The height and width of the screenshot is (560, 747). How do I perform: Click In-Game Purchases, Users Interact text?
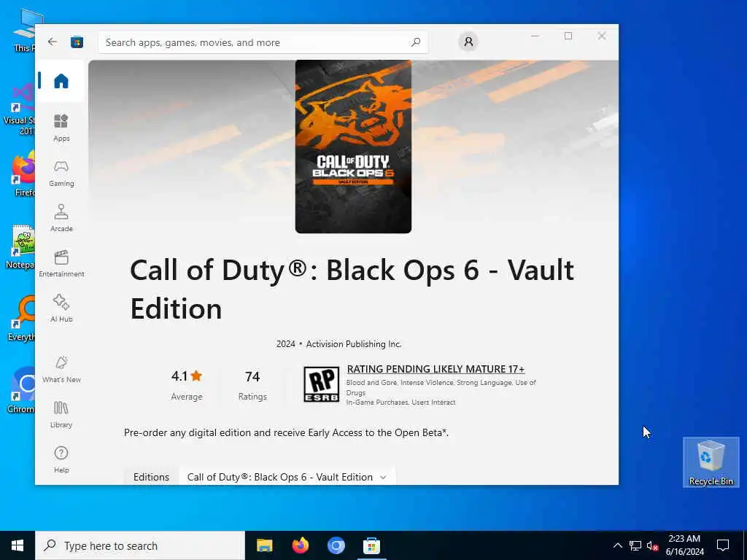coord(400,402)
